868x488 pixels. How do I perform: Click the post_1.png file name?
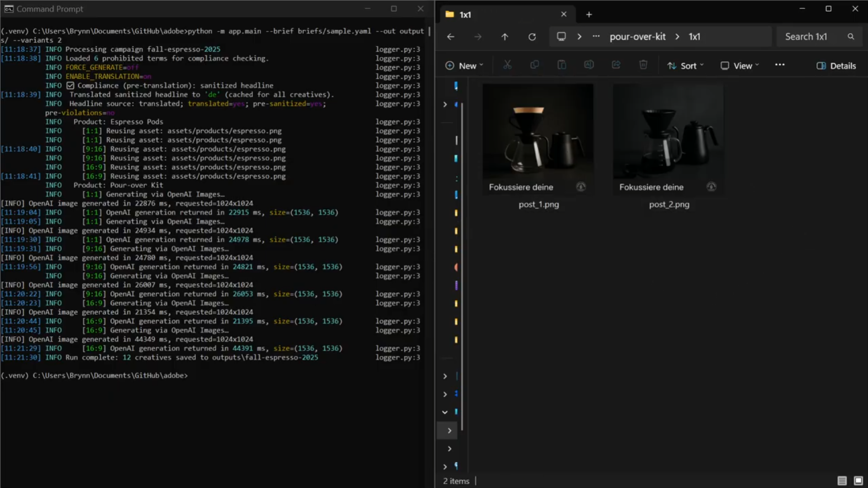point(539,205)
